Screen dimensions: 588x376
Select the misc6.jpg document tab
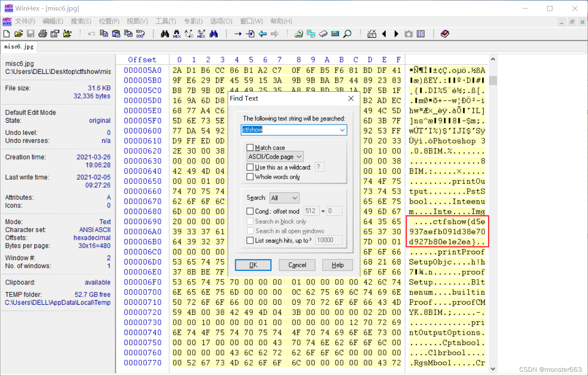(19, 47)
